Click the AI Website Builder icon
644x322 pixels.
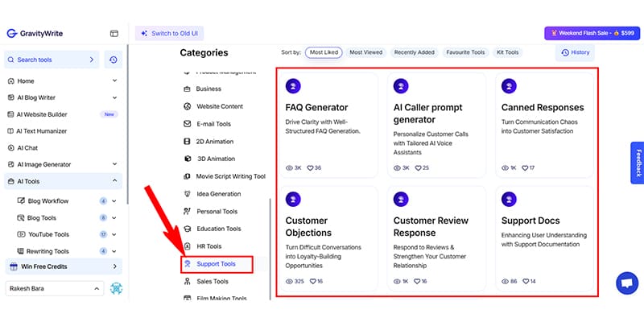(x=10, y=114)
